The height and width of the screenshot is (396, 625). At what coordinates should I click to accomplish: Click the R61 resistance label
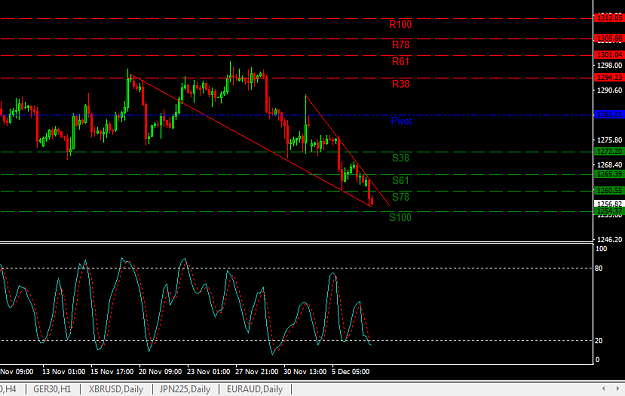[x=401, y=61]
